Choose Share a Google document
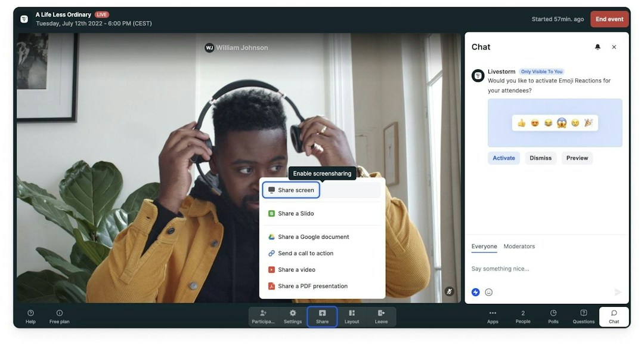This screenshot has width=644, height=348. tap(322, 237)
